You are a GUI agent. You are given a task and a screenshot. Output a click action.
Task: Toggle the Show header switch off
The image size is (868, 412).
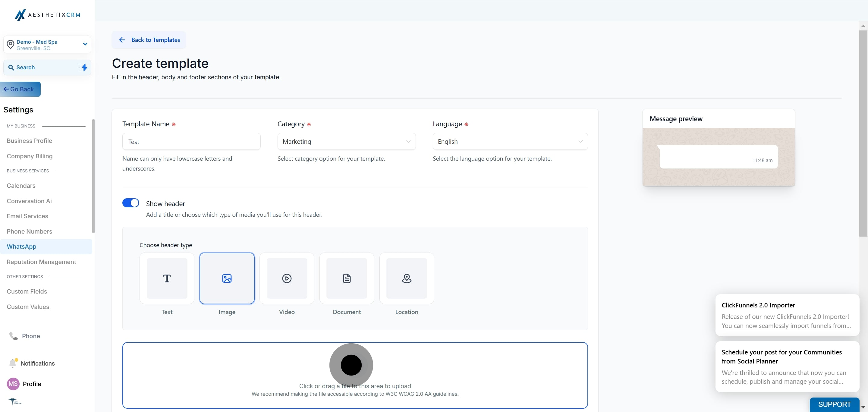[131, 203]
